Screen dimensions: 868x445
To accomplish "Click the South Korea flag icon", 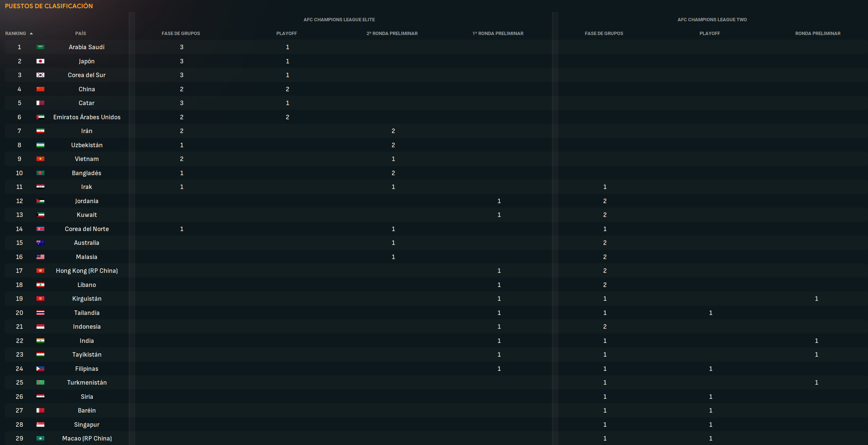I will point(40,75).
